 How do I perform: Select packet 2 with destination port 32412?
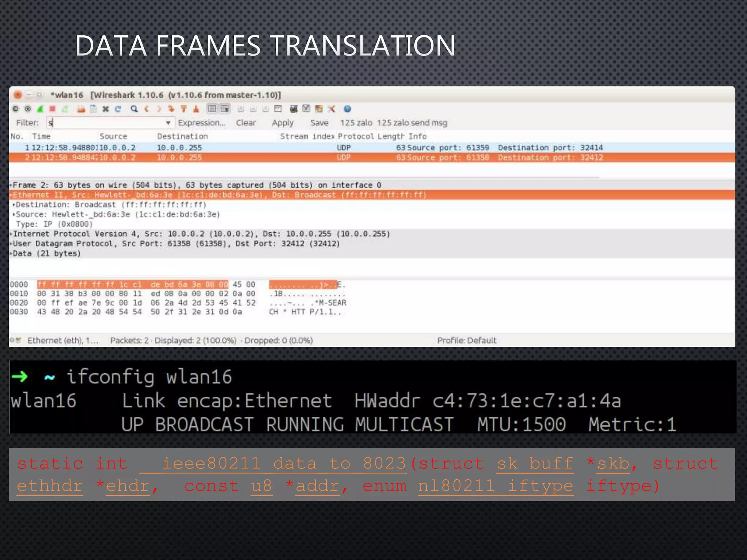(x=372, y=157)
